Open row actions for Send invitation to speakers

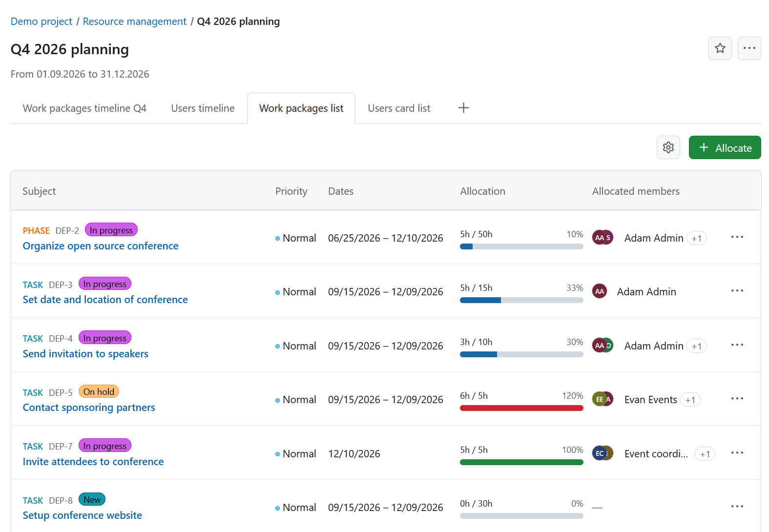point(737,345)
